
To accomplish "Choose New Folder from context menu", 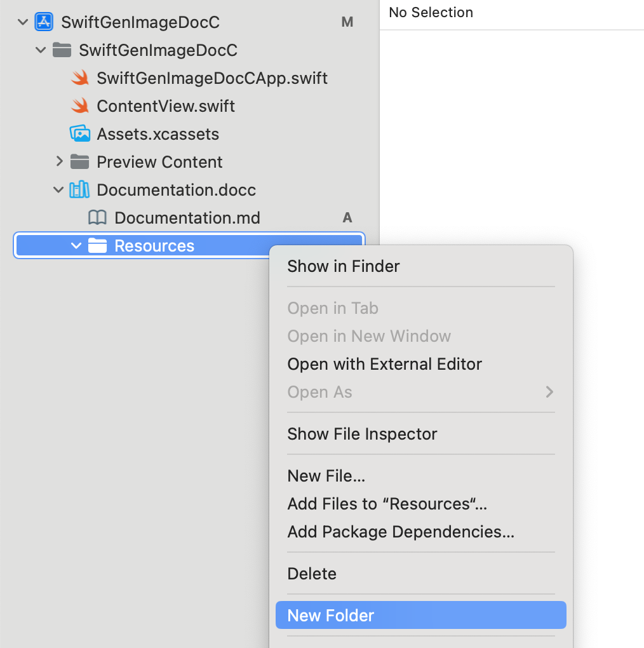I will pos(331,616).
